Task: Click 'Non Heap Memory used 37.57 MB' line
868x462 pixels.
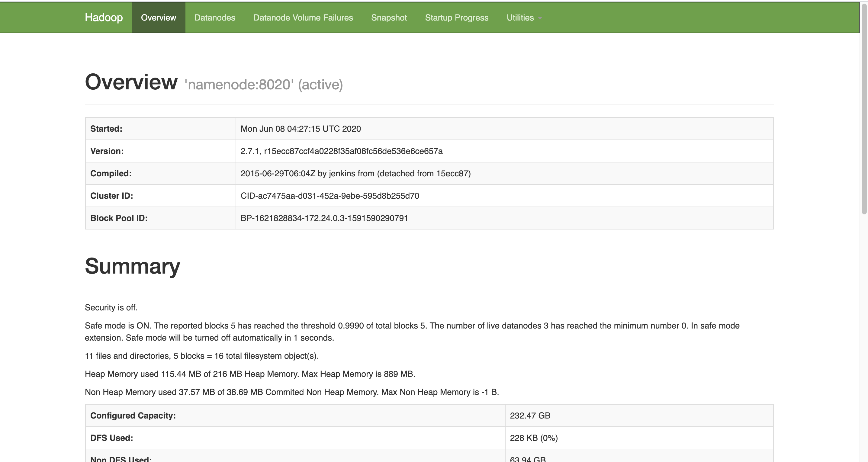Action: point(292,392)
